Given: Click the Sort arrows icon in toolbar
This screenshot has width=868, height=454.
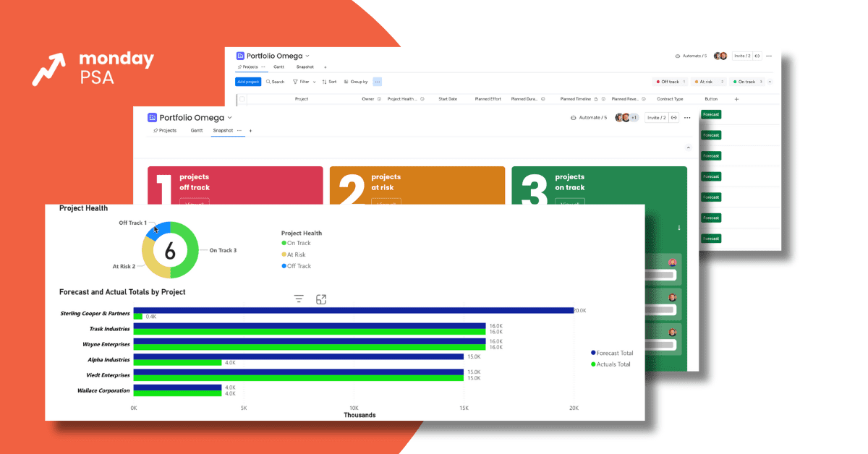Looking at the screenshot, I should [325, 82].
